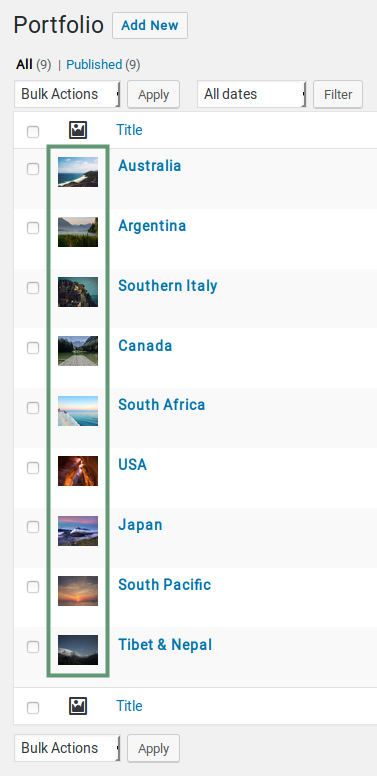Image resolution: width=377 pixels, height=776 pixels.
Task: Check the South Africa row checkbox
Action: [33, 408]
